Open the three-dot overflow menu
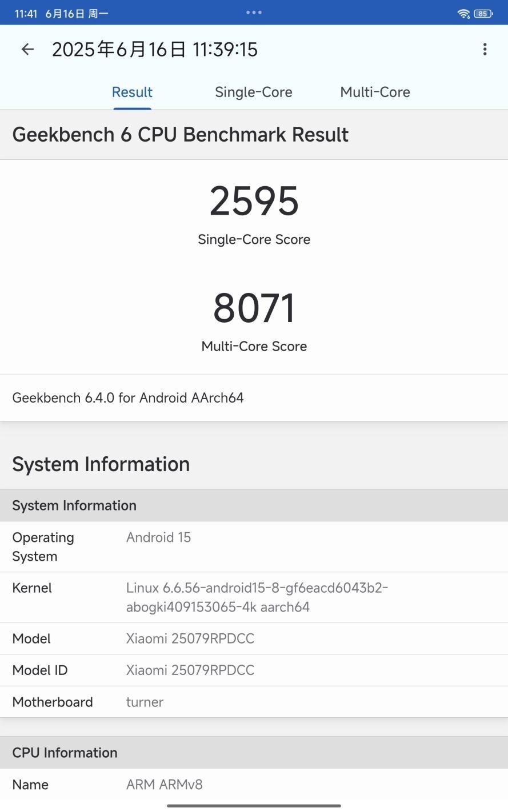 pyautogui.click(x=485, y=50)
